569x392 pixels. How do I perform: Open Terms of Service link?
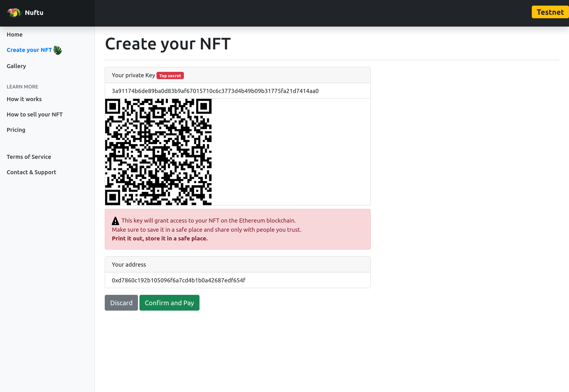point(29,157)
